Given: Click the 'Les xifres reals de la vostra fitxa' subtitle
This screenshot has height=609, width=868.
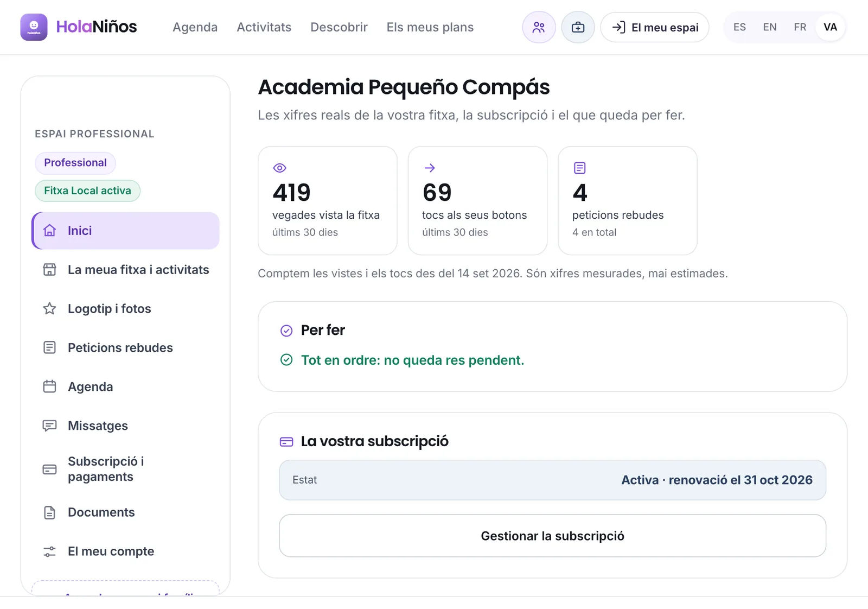Looking at the screenshot, I should click(471, 115).
